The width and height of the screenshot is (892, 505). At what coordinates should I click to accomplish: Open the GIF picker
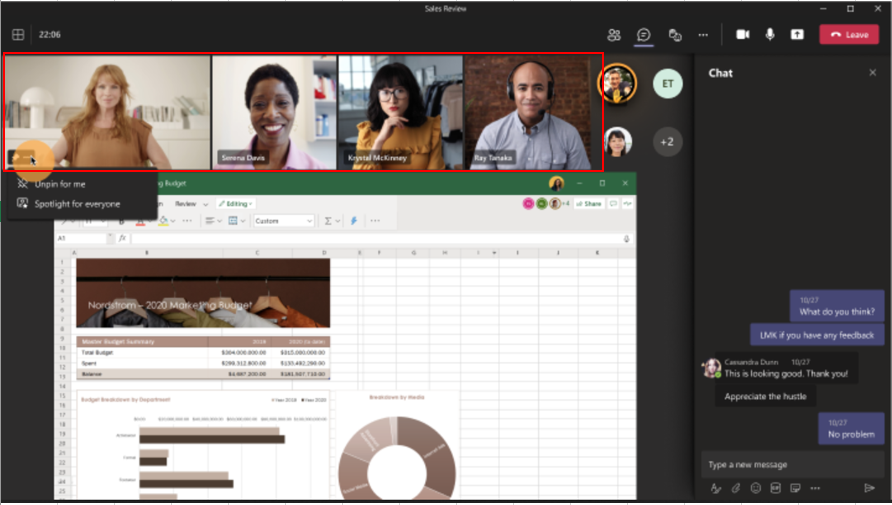click(775, 488)
